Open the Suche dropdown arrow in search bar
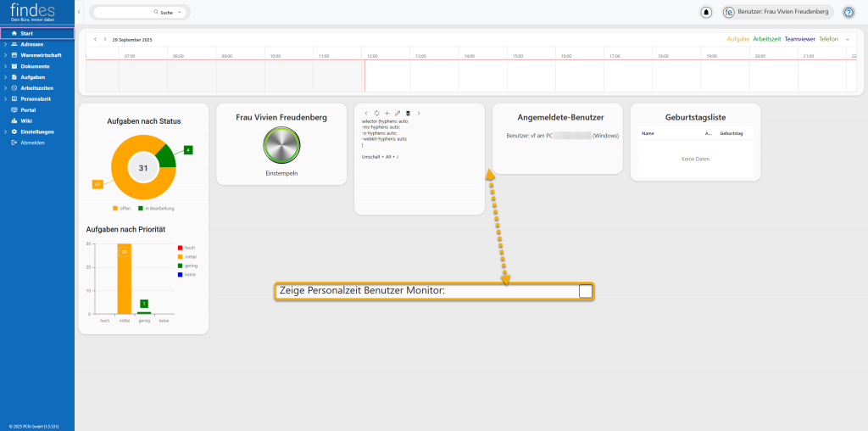The width and height of the screenshot is (868, 431). coord(179,13)
